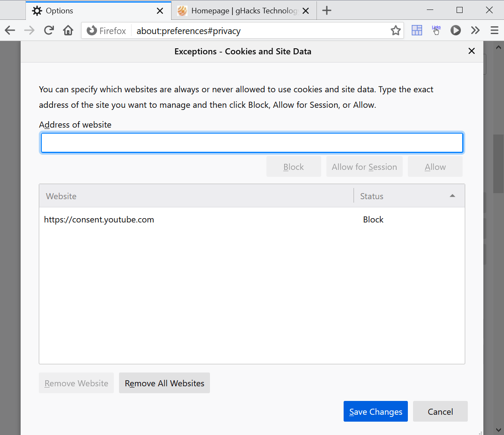
Task: Click Remove All Websites
Action: click(164, 383)
